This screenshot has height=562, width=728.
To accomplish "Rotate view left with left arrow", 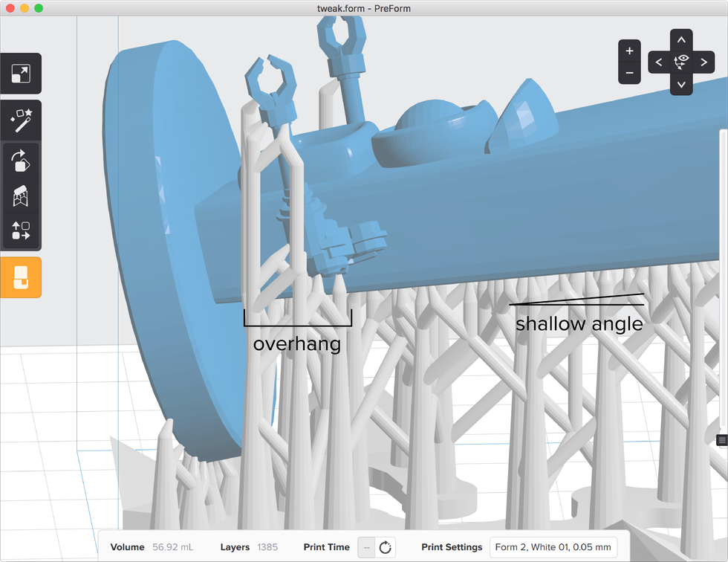I will tap(659, 62).
